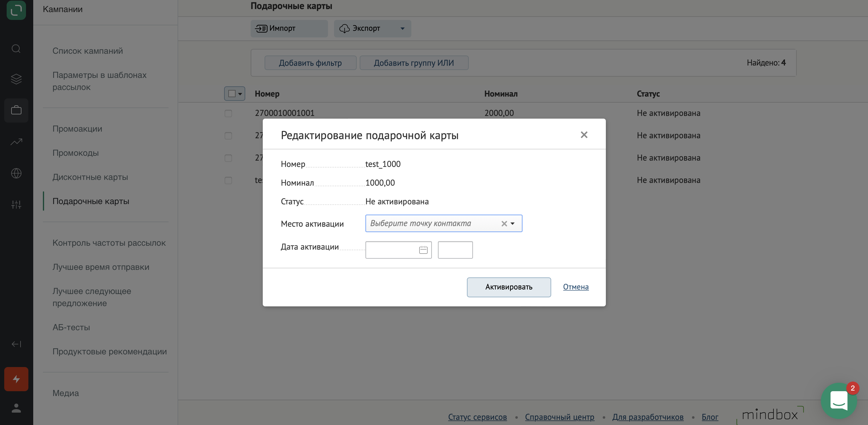Open Контроль частоты рассылок
This screenshot has height=425, width=868.
point(109,243)
